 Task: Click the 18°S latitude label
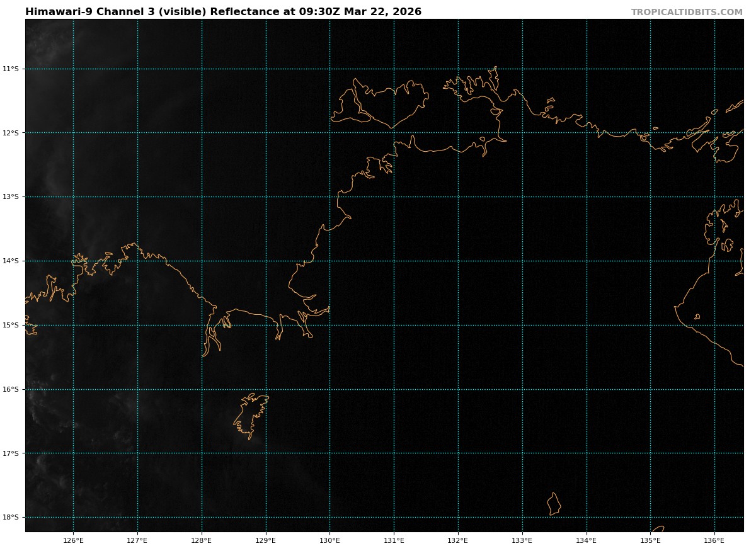pos(11,518)
